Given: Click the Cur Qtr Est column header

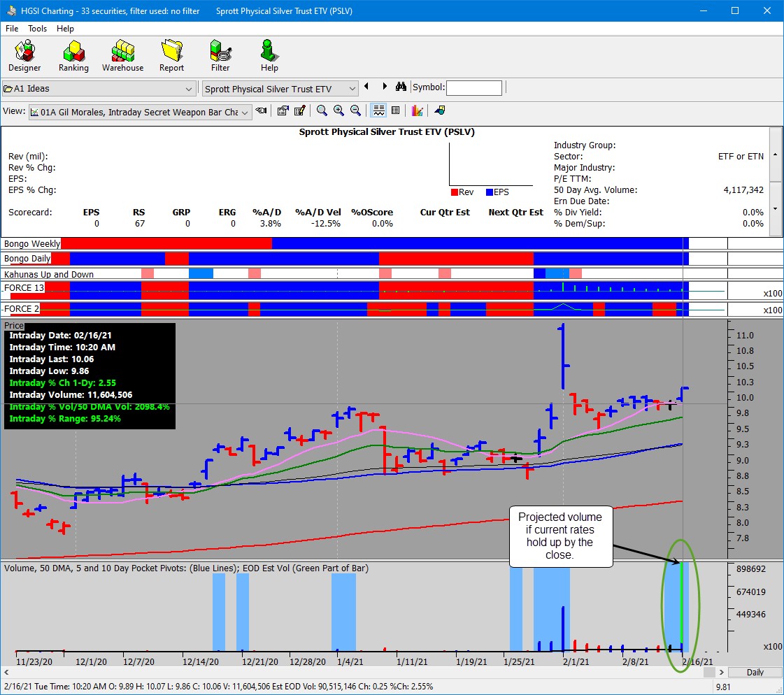Looking at the screenshot, I should coord(445,212).
